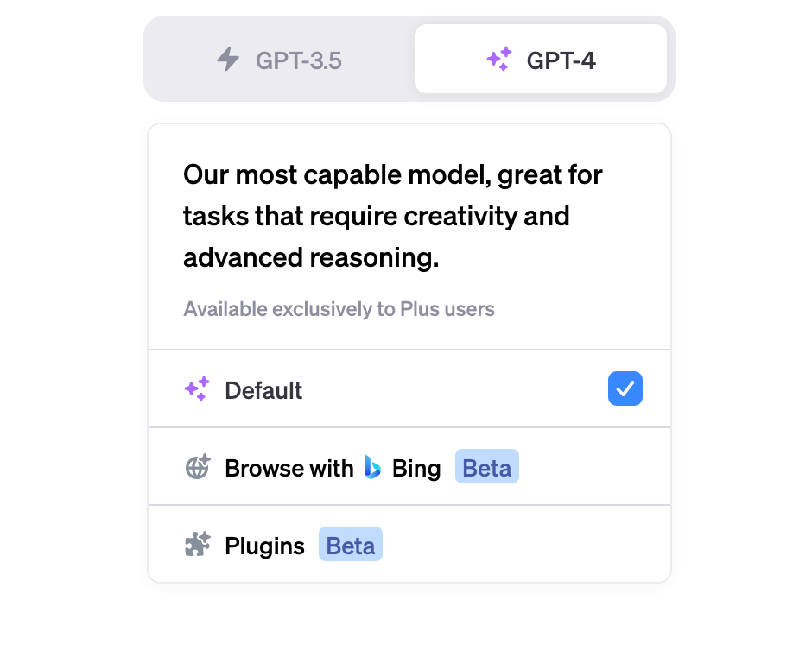Click the GPT-4 model description heading
Viewport: 812px width, 663px height.
click(393, 216)
